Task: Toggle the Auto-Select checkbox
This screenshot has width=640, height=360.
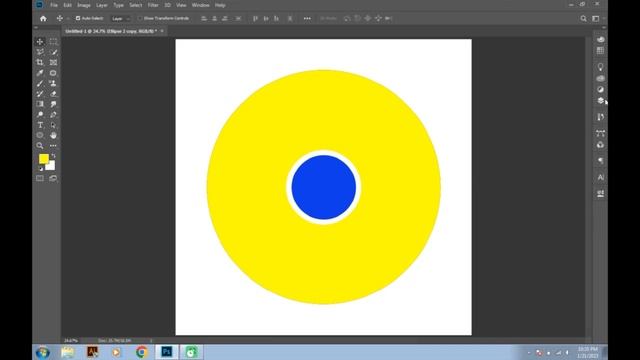Action: [x=78, y=18]
